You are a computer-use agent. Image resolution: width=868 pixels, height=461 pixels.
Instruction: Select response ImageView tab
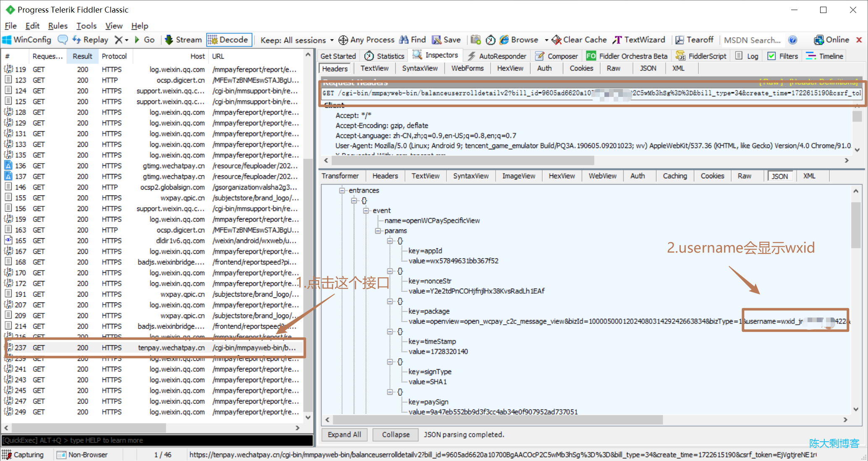(x=519, y=176)
